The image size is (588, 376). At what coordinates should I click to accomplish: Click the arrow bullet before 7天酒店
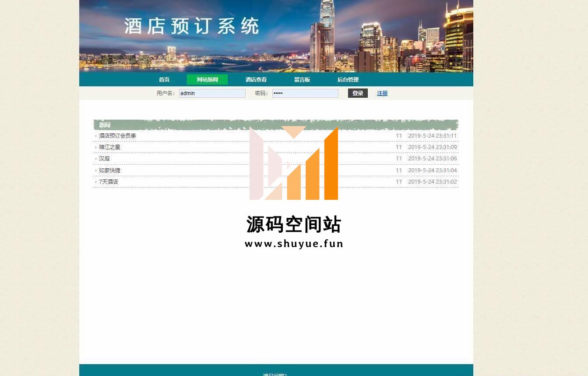coord(96,182)
